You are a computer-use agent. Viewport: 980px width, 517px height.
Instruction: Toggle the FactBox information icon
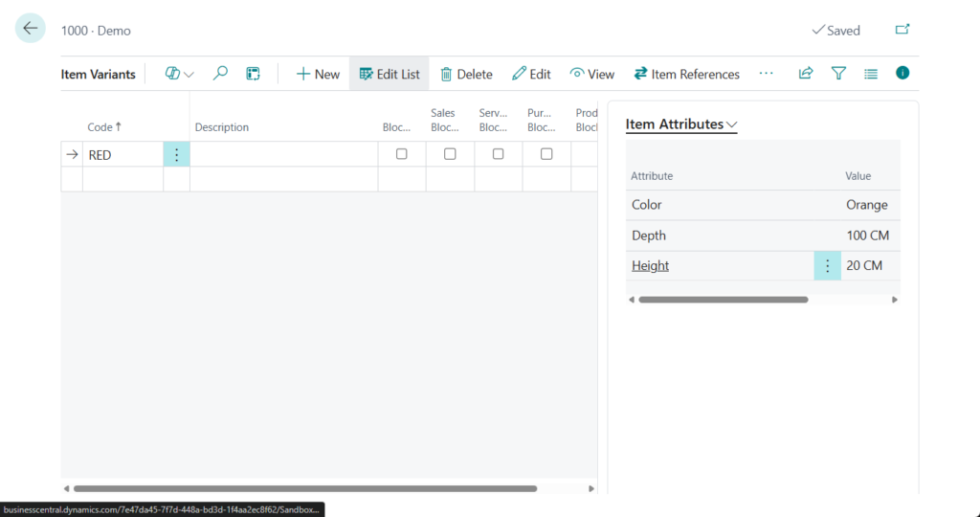902,73
